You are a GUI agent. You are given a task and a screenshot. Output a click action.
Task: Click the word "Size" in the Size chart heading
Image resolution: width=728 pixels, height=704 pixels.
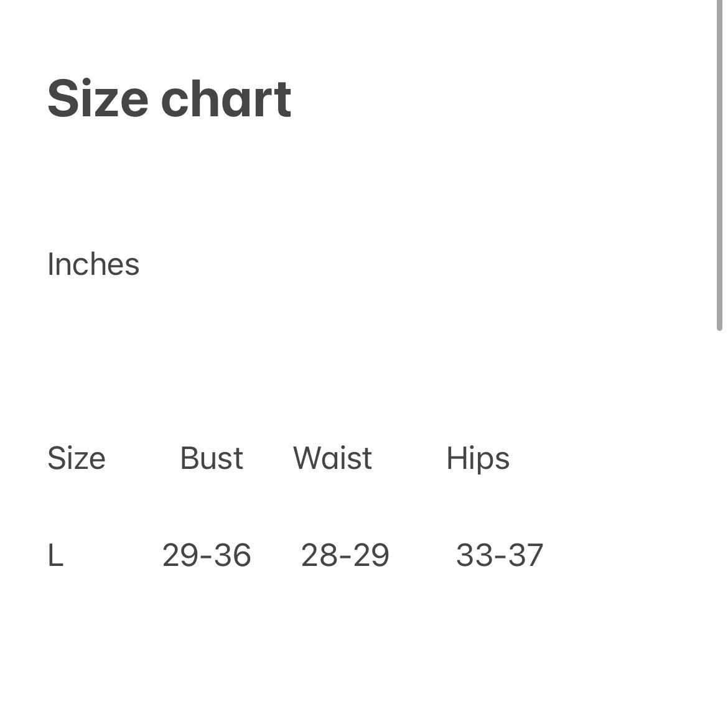tap(98, 98)
